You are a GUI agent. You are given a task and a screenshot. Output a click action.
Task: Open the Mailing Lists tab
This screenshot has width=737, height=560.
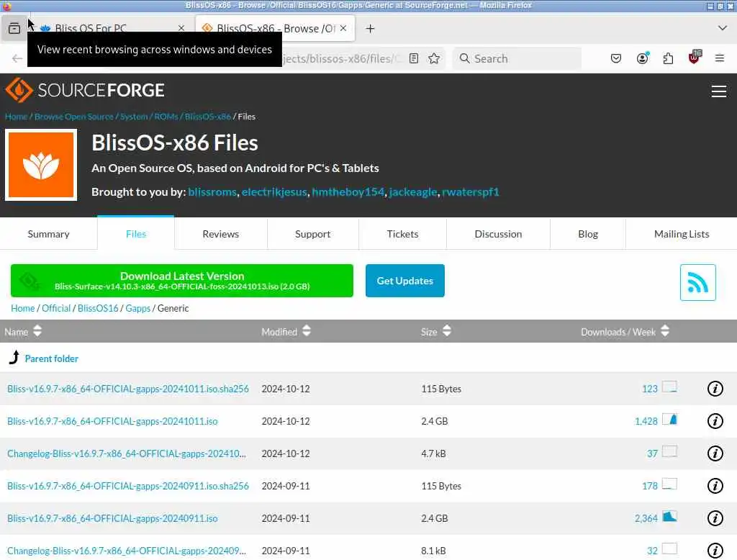tap(682, 234)
